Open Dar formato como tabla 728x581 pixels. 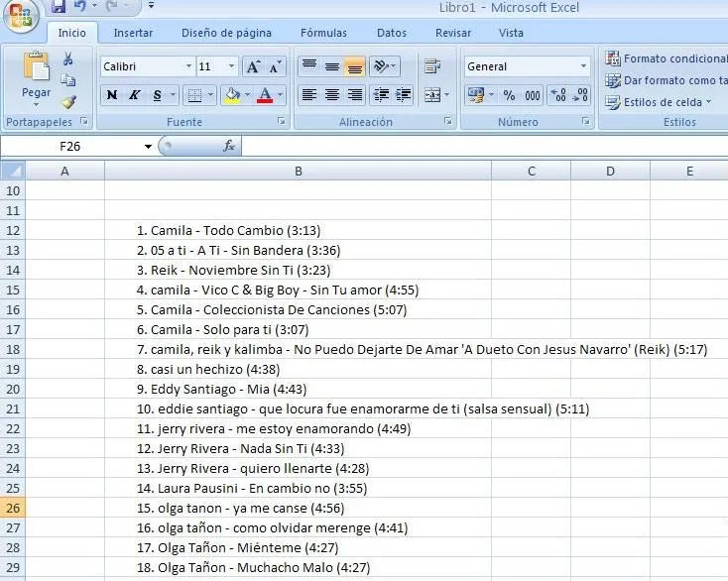(666, 80)
